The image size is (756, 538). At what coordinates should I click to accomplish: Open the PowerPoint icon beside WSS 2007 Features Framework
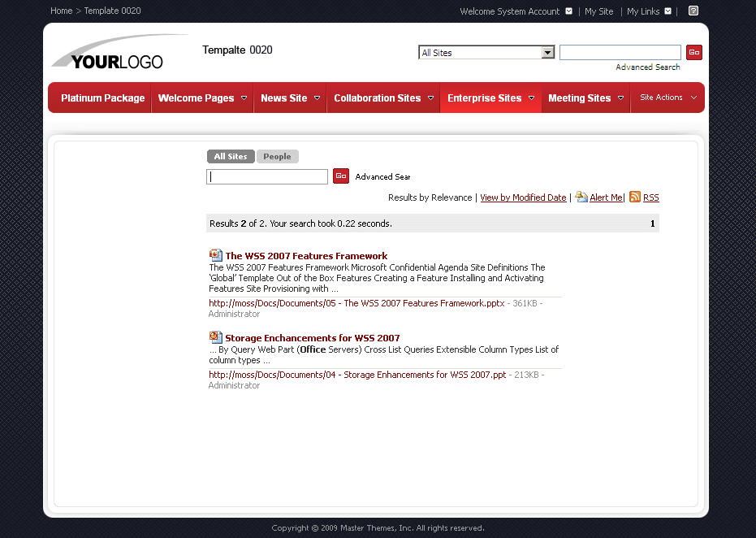coord(215,254)
